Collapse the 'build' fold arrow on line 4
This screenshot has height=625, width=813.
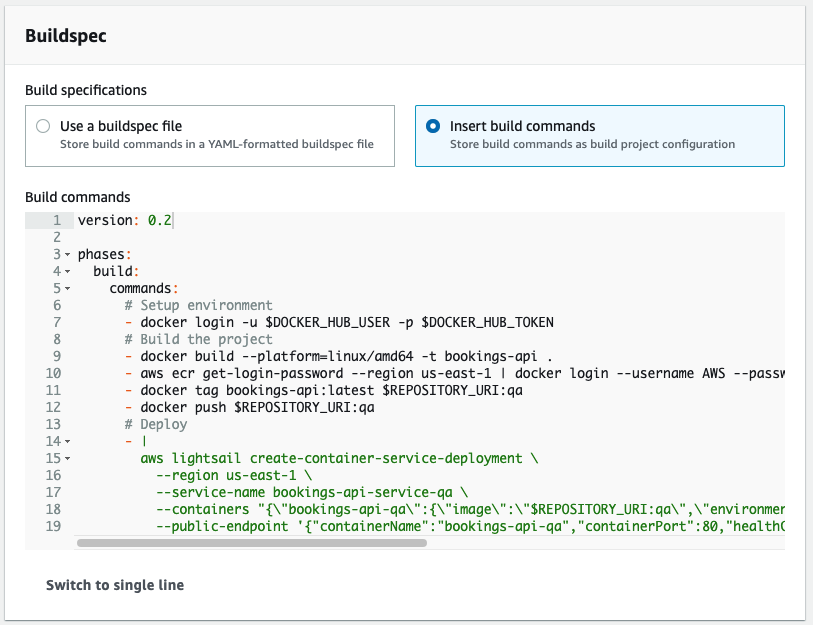tap(67, 272)
